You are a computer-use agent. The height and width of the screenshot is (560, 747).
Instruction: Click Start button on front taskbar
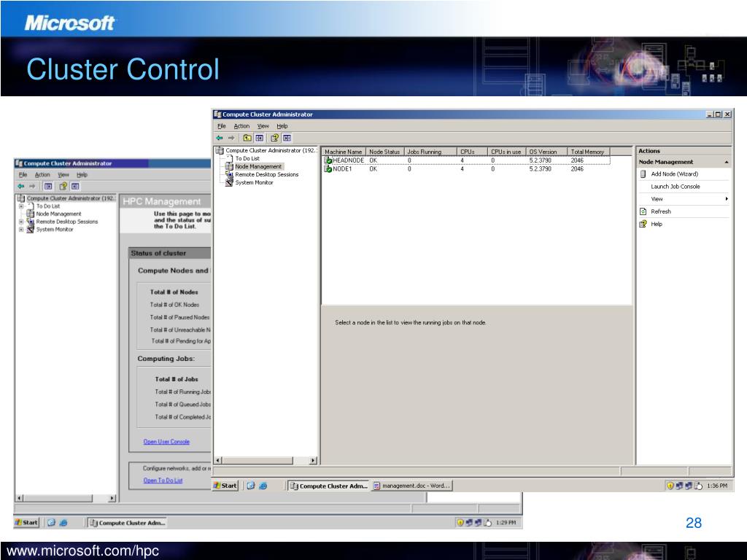tap(225, 486)
